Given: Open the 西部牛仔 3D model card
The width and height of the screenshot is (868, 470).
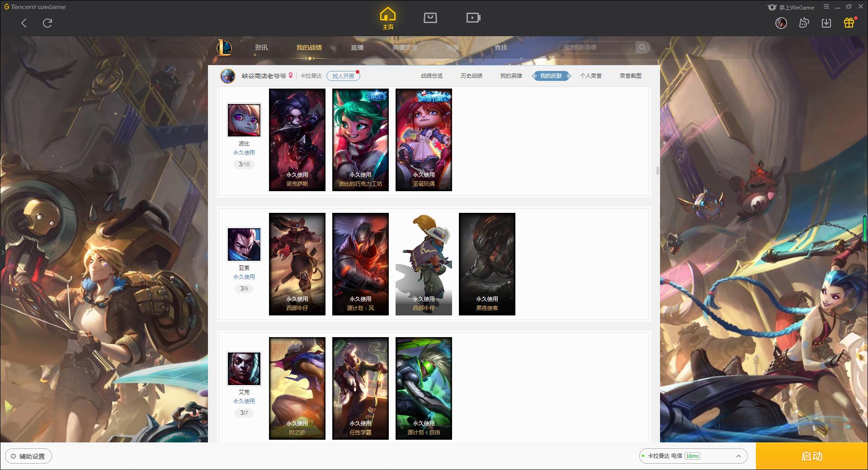Looking at the screenshot, I should click(424, 264).
